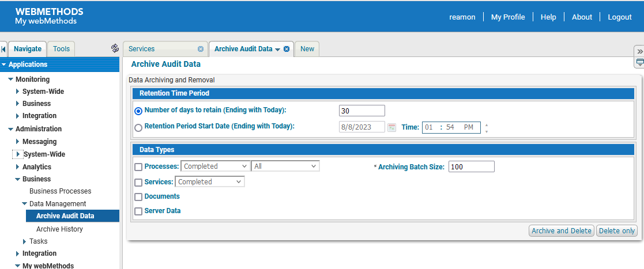Collapse Business under Administration
The height and width of the screenshot is (269, 644).
pyautogui.click(x=18, y=179)
